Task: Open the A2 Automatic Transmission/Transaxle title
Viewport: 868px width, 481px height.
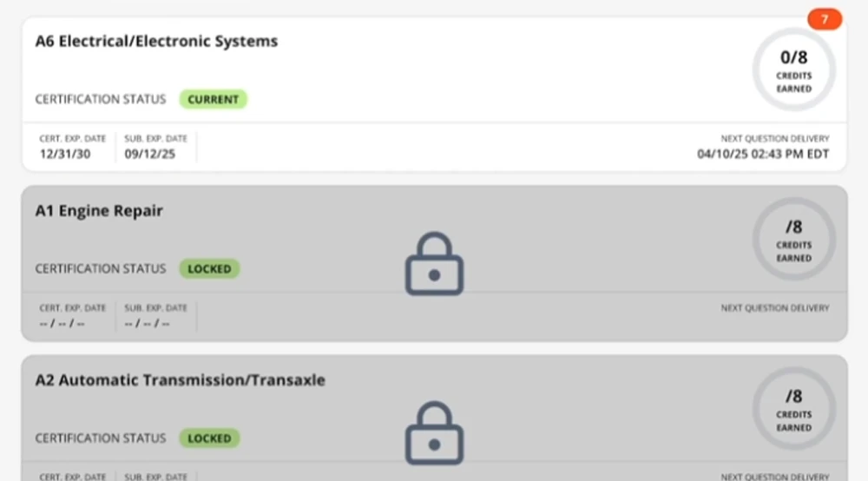Action: point(180,380)
